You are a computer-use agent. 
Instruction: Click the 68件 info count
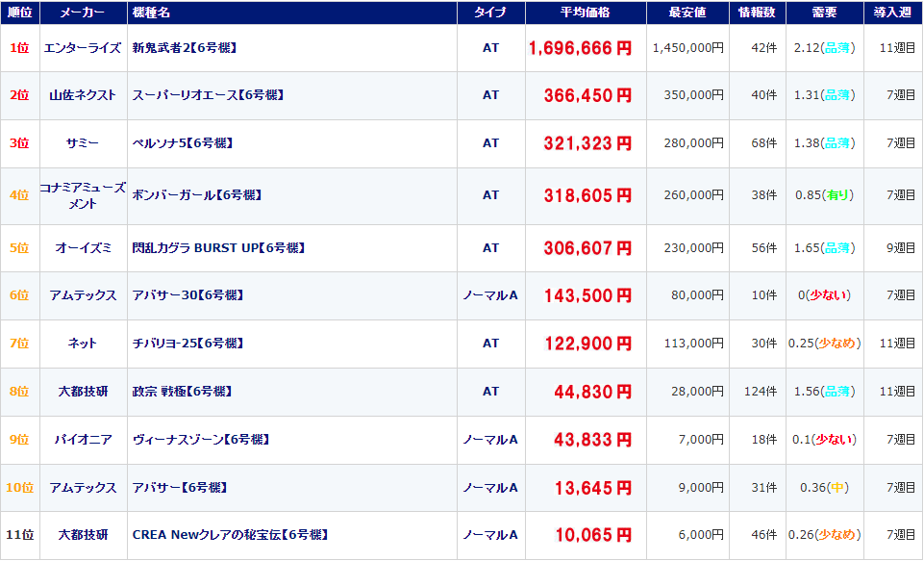pos(763,142)
